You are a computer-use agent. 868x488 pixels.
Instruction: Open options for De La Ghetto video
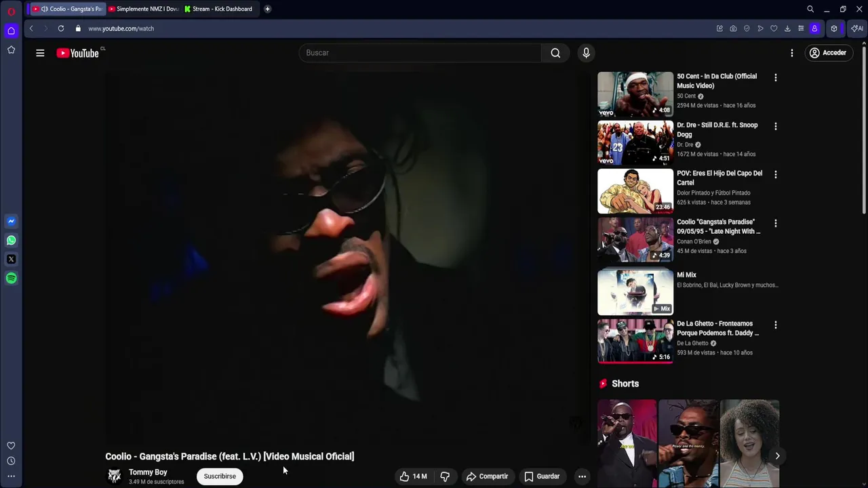coord(776,325)
